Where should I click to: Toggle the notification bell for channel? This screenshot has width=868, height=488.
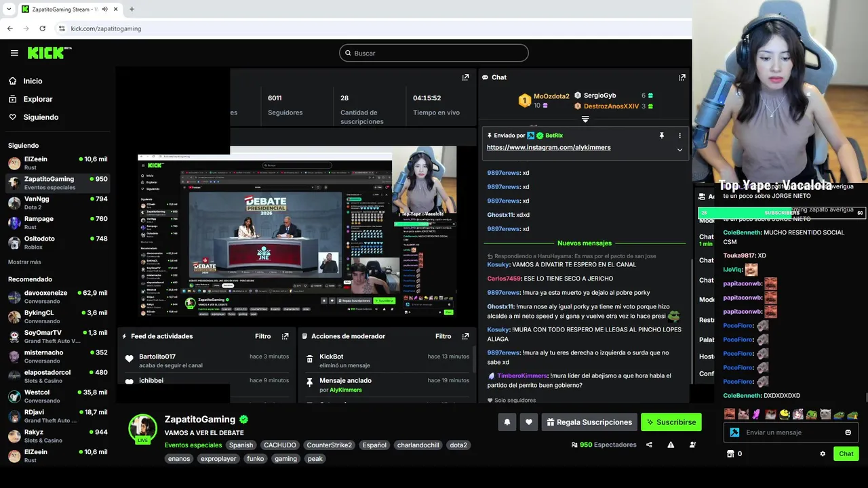click(507, 422)
